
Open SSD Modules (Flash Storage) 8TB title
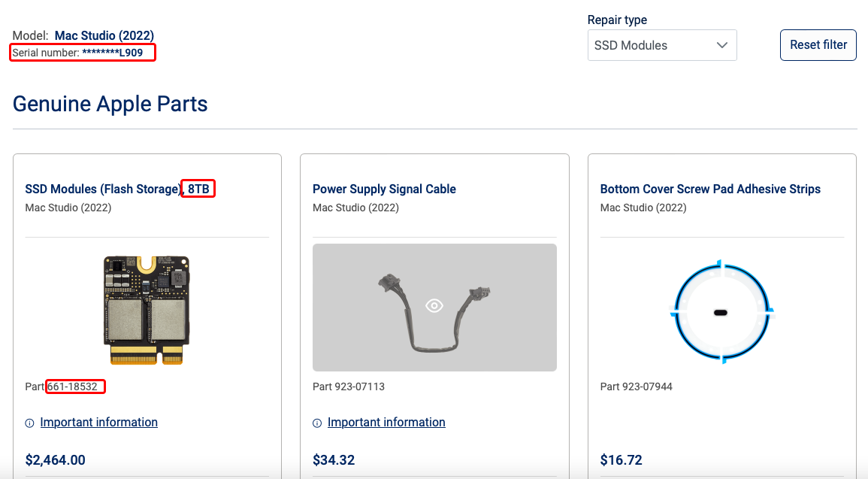point(117,189)
